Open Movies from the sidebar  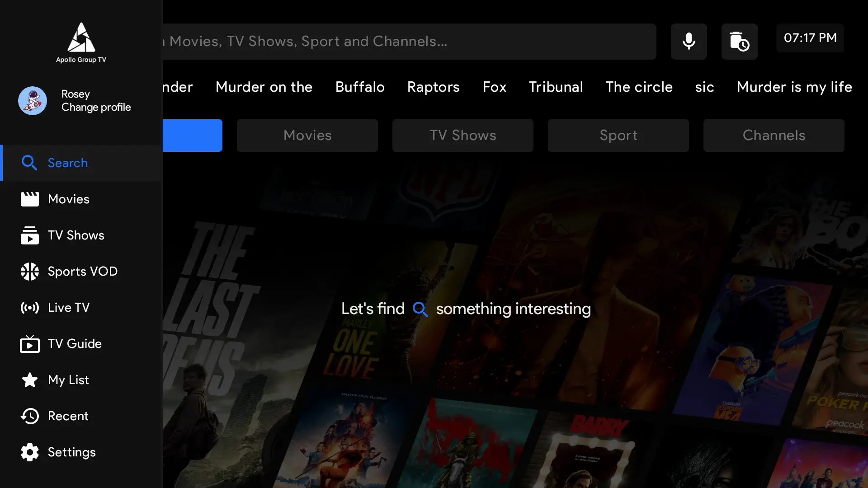pyautogui.click(x=69, y=199)
